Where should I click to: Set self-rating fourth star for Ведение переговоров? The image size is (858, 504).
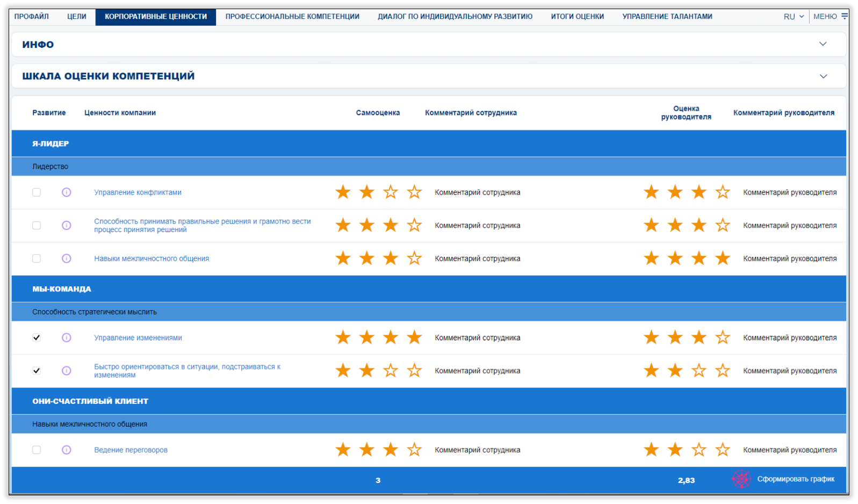414,449
